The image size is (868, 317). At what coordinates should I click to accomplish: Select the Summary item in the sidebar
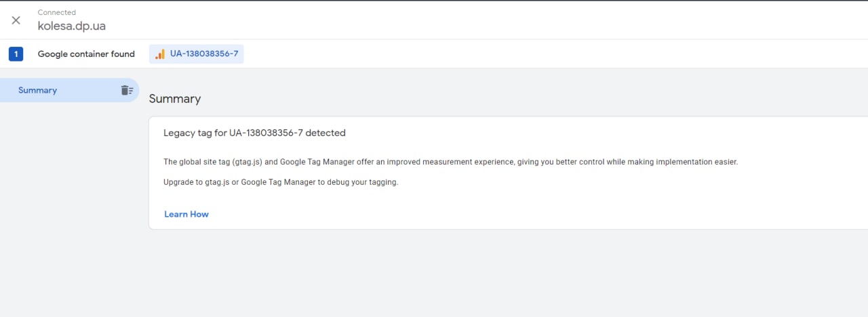[69, 90]
